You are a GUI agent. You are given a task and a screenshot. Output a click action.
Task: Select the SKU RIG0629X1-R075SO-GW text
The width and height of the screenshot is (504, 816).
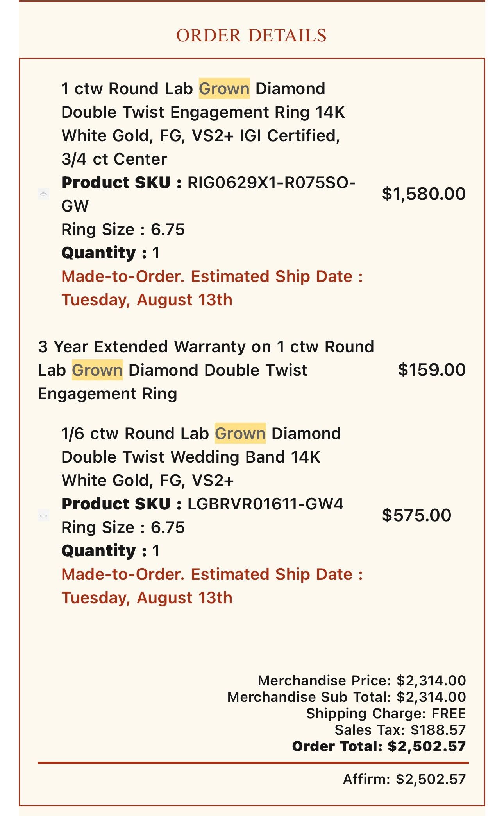[271, 183]
